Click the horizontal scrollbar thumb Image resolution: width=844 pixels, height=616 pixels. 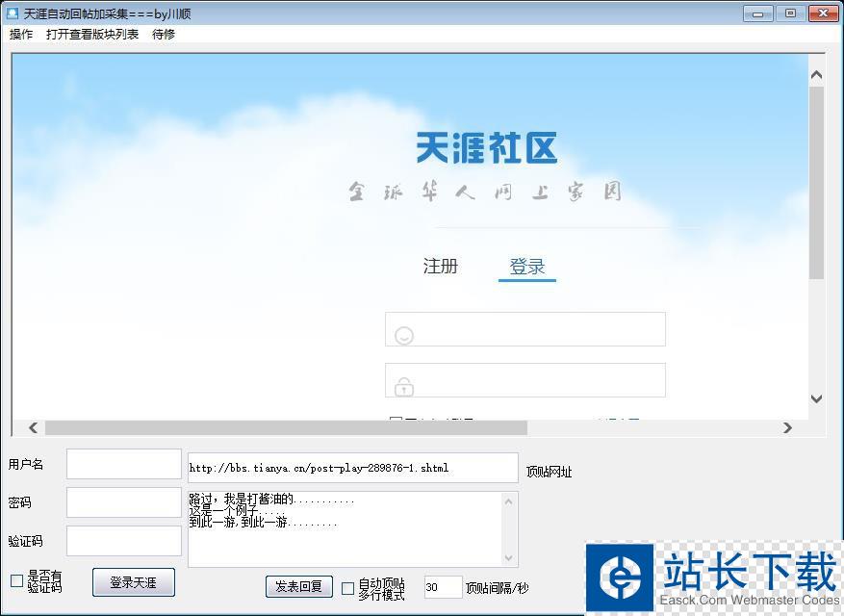[x=286, y=427]
